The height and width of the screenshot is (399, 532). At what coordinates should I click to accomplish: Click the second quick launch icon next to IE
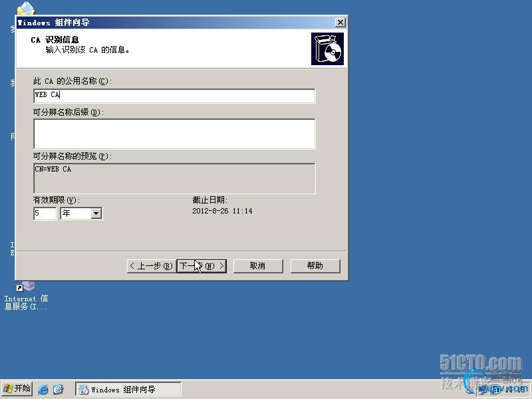tap(58, 389)
